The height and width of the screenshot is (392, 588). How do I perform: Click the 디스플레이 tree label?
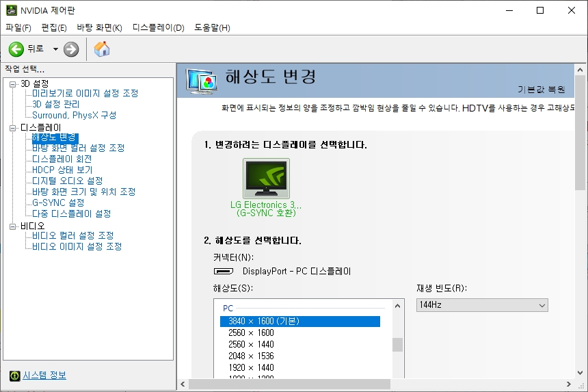tap(40, 127)
